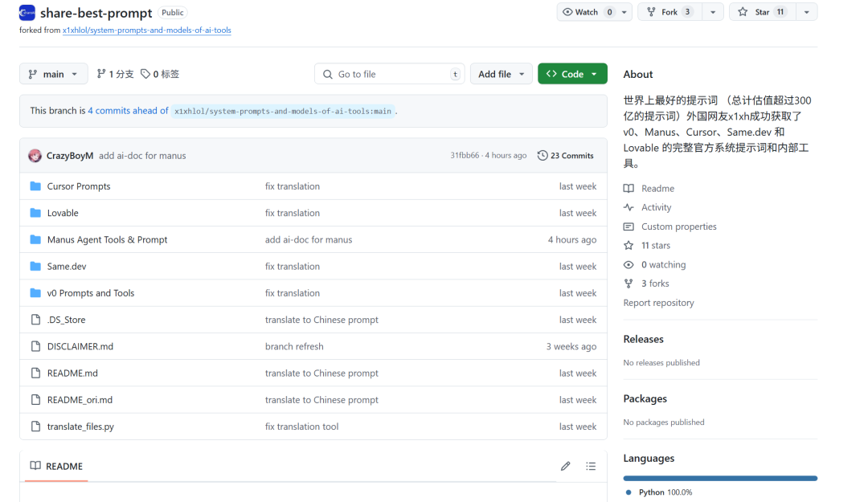Click the x1xhlol base branch label chip
The width and height of the screenshot is (868, 502).
[x=283, y=112]
